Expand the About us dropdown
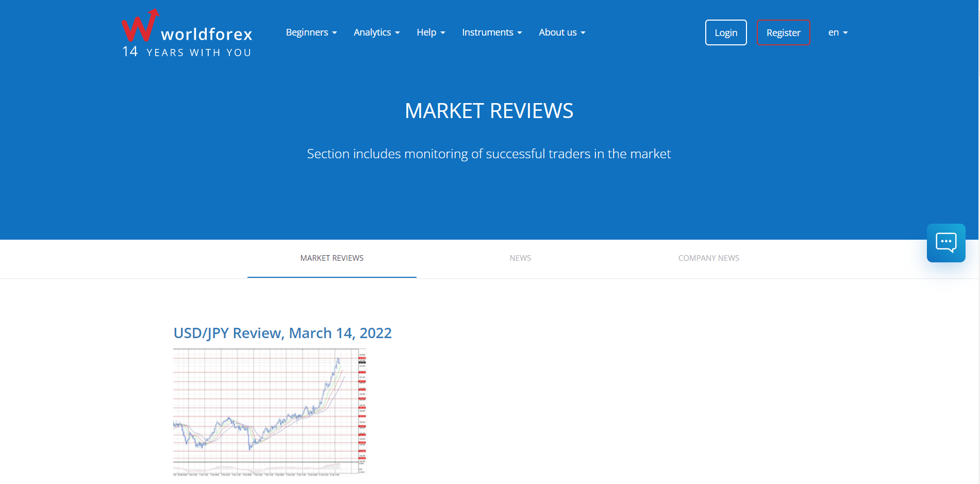 pyautogui.click(x=562, y=32)
